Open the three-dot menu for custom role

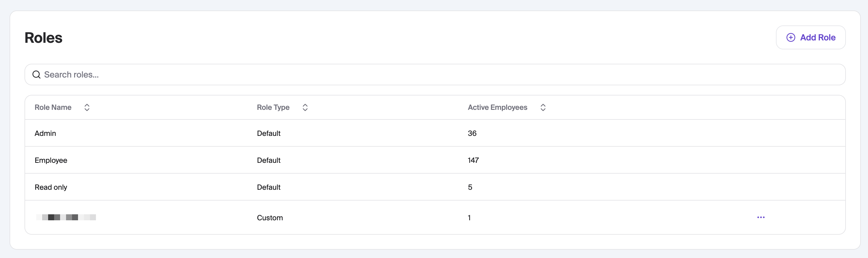click(760, 217)
